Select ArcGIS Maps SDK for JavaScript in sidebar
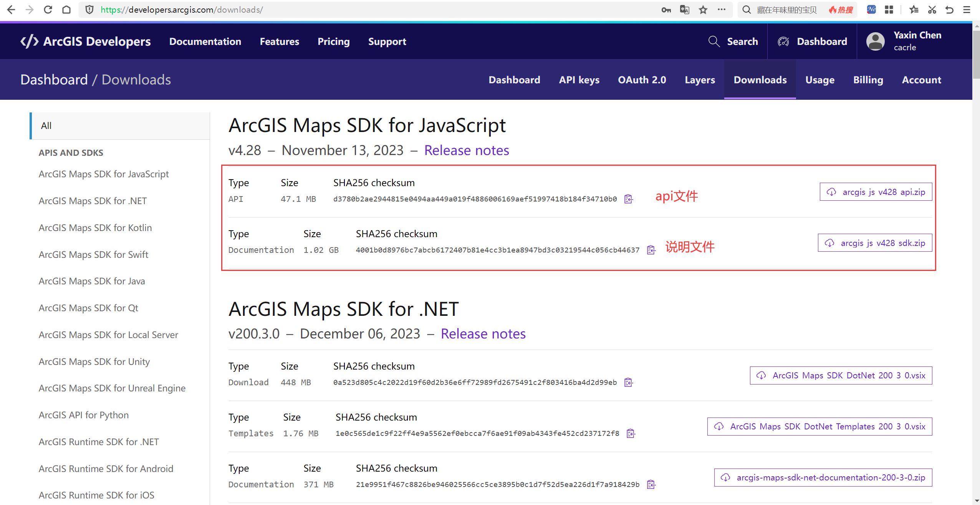Viewport: 980px width, 505px height. click(104, 174)
